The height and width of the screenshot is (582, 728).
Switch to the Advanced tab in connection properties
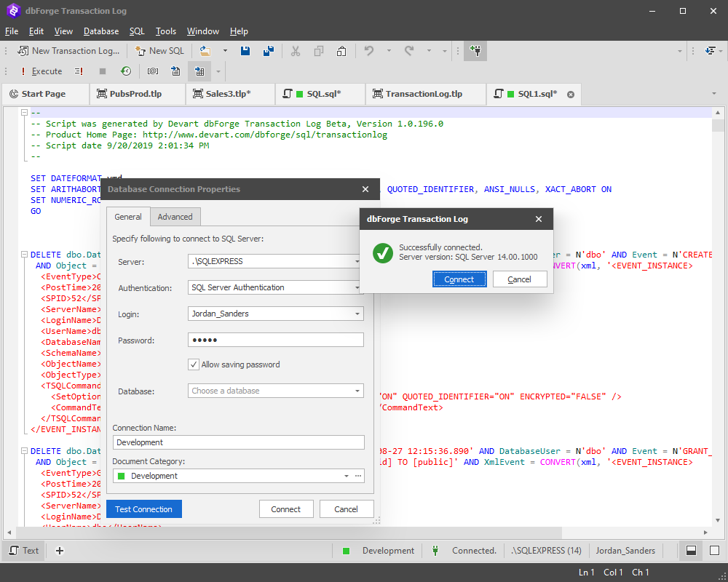(175, 217)
